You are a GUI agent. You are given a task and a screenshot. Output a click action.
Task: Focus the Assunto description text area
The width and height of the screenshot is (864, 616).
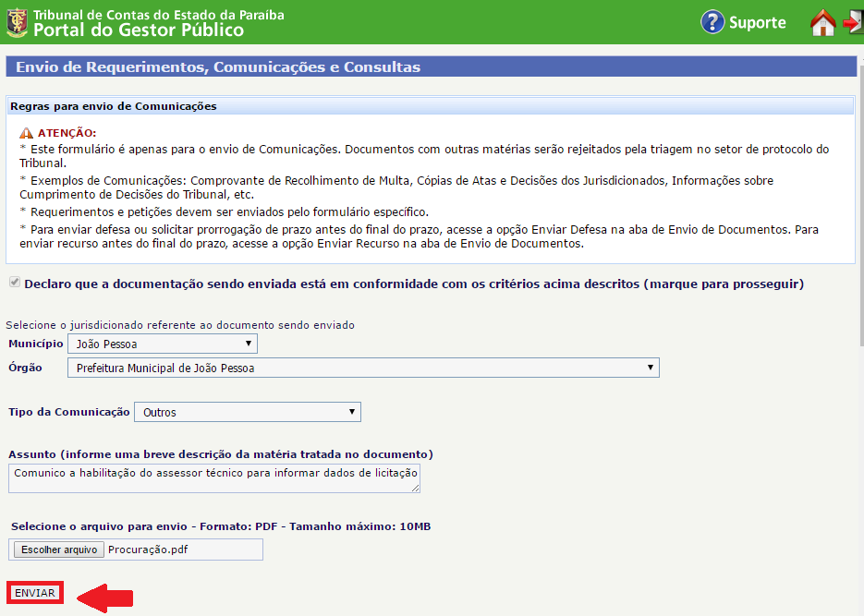tap(213, 477)
